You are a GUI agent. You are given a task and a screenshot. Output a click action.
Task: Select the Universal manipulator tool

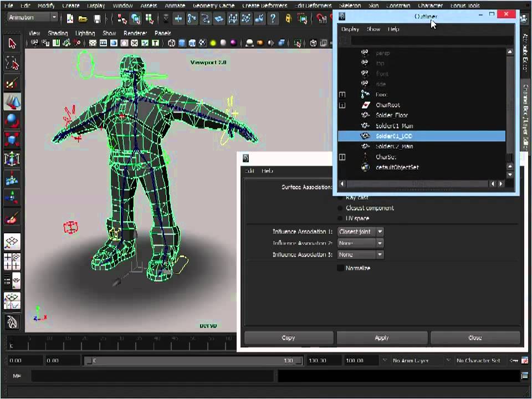point(12,159)
